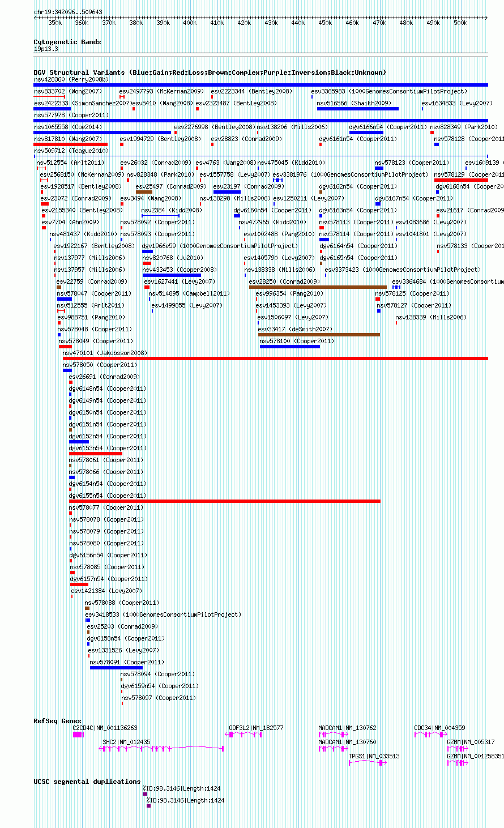Select the CDC34 NM_004359 gene model
This screenshot has height=828, width=504.
(x=430, y=735)
